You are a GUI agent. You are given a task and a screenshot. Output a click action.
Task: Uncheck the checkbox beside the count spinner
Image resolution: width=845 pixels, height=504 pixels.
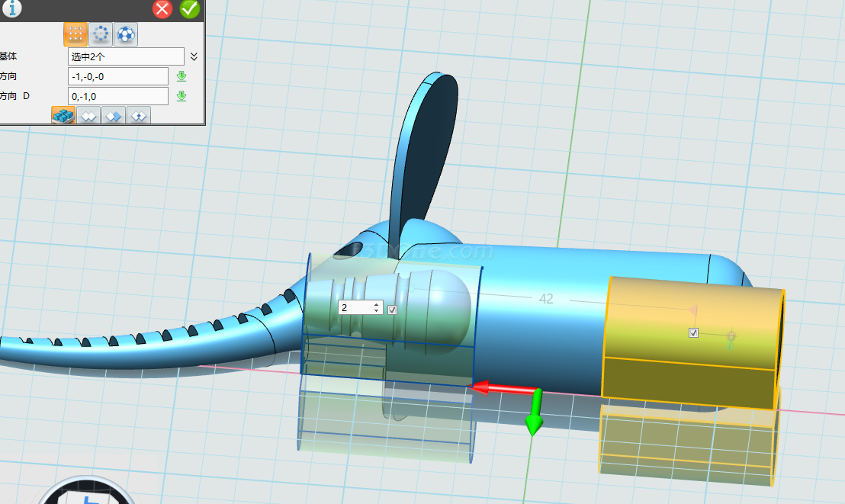[392, 309]
